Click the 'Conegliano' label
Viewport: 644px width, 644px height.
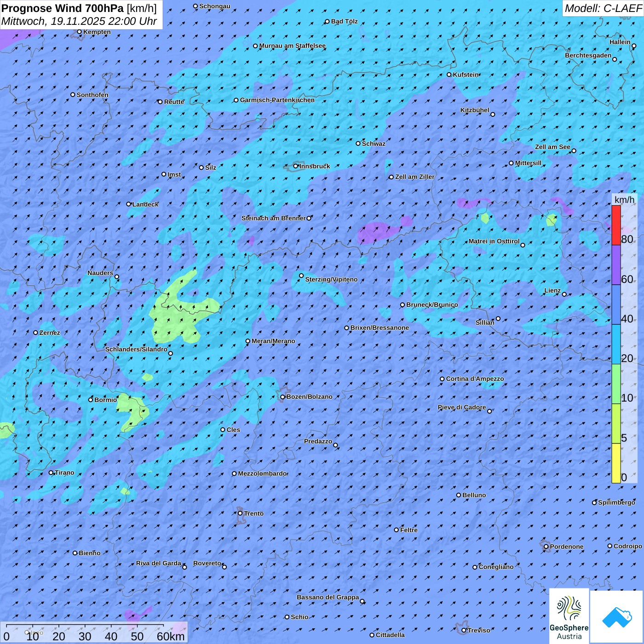coord(496,567)
